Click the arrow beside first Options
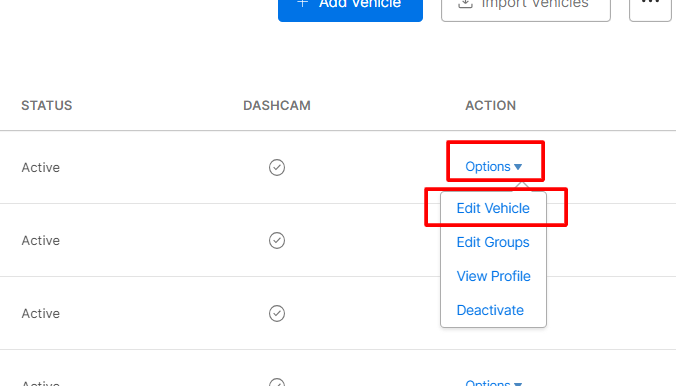 tap(518, 167)
